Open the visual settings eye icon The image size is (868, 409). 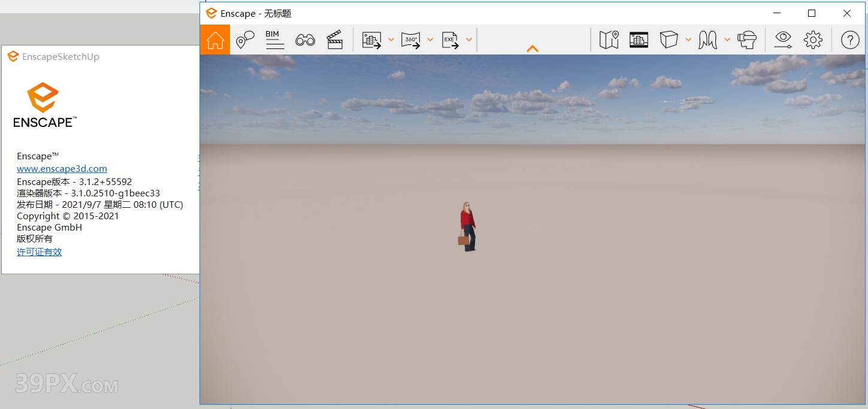(783, 40)
